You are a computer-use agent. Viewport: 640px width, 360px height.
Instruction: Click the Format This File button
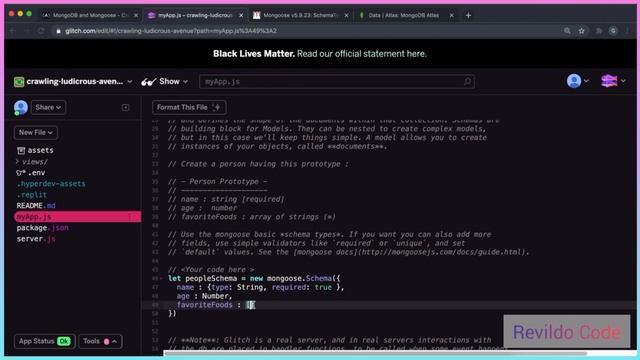tap(189, 107)
